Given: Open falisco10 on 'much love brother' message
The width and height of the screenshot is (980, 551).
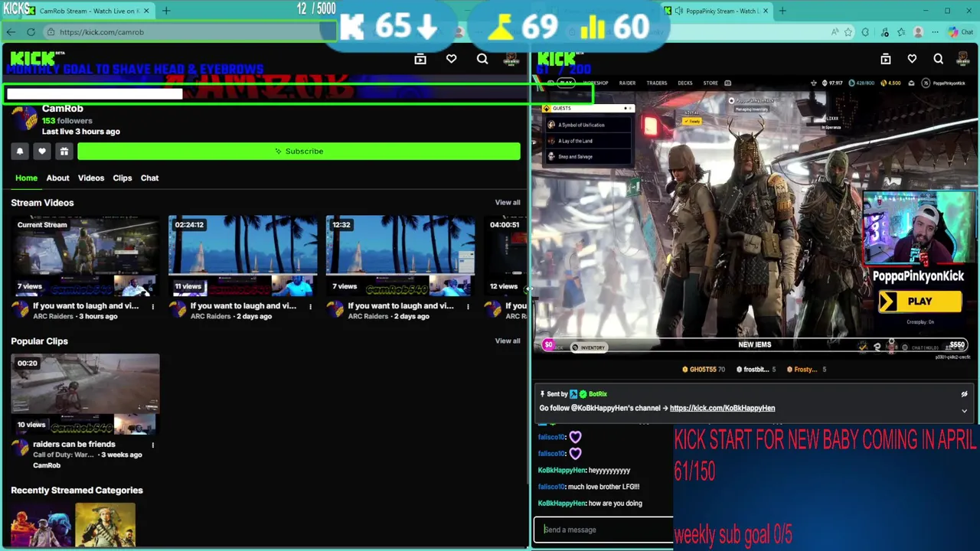Looking at the screenshot, I should (551, 487).
